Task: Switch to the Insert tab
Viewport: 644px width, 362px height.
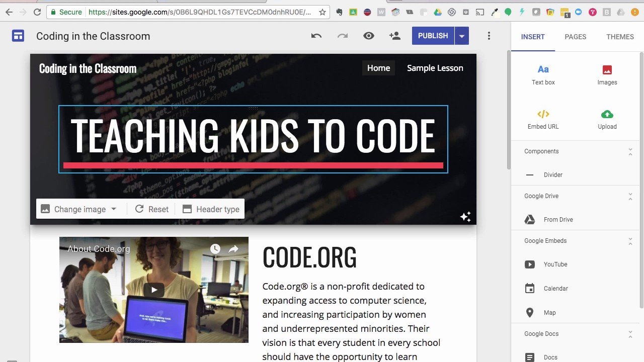Action: click(533, 37)
